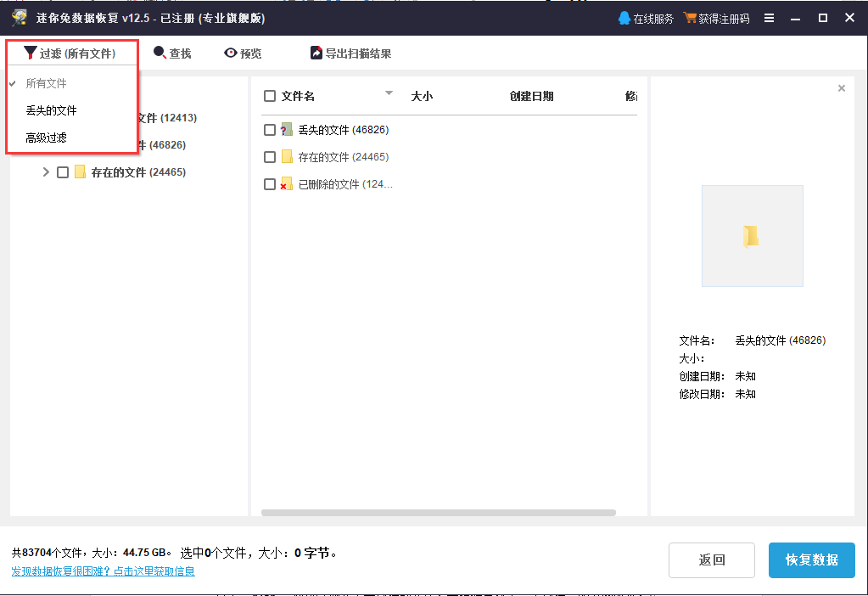This screenshot has width=868, height=596.
Task: Click the folder preview thumbnail
Action: point(753,236)
